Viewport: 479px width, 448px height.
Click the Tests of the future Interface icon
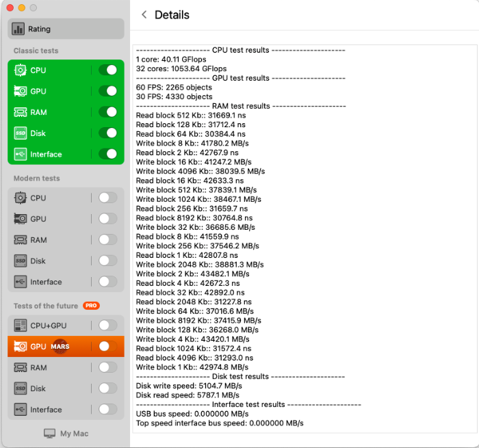(x=20, y=410)
